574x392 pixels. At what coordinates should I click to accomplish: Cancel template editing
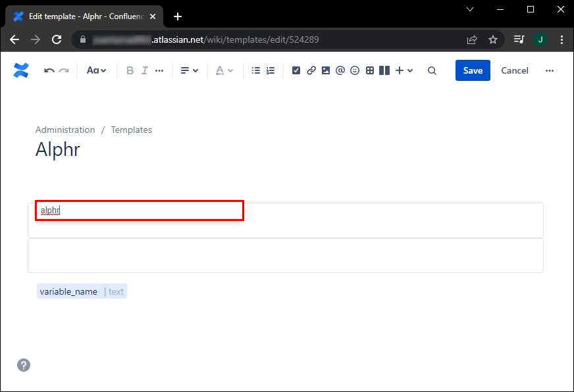point(514,70)
